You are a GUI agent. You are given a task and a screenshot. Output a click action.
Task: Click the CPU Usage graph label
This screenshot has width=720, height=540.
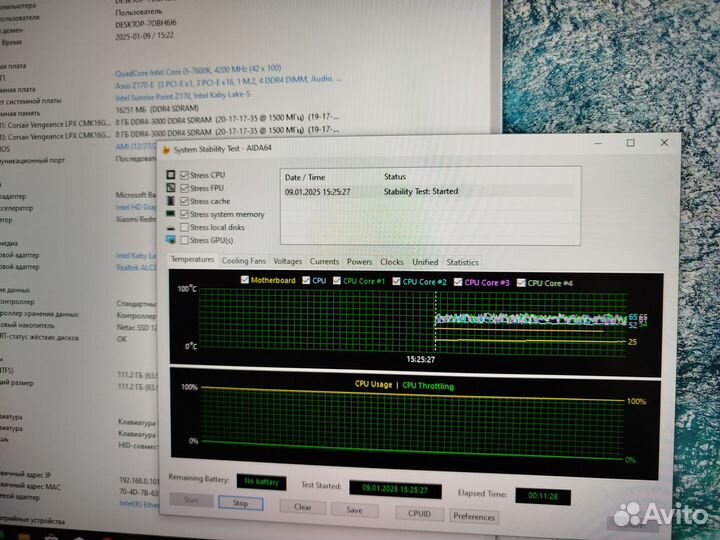(x=373, y=384)
